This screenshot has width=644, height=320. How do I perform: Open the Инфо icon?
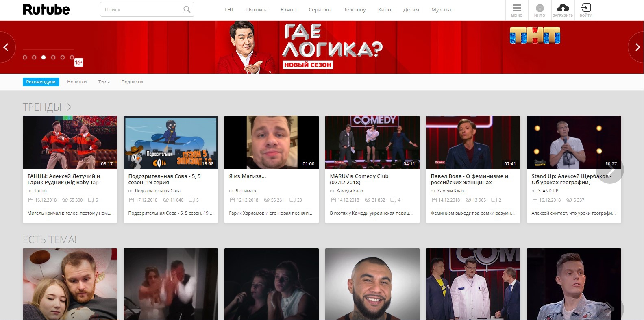[x=540, y=8]
